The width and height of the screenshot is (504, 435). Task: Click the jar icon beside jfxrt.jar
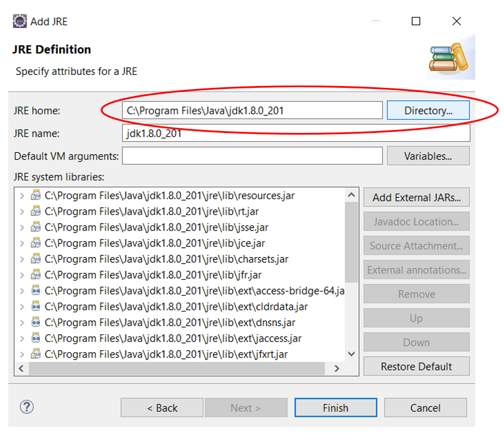(x=36, y=354)
